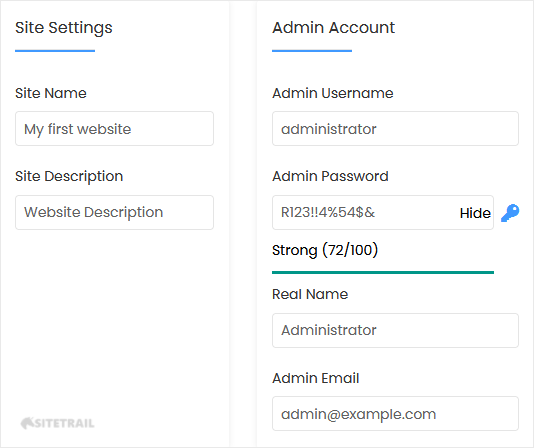Click the Real Name input field
534x448 pixels.
pos(395,330)
